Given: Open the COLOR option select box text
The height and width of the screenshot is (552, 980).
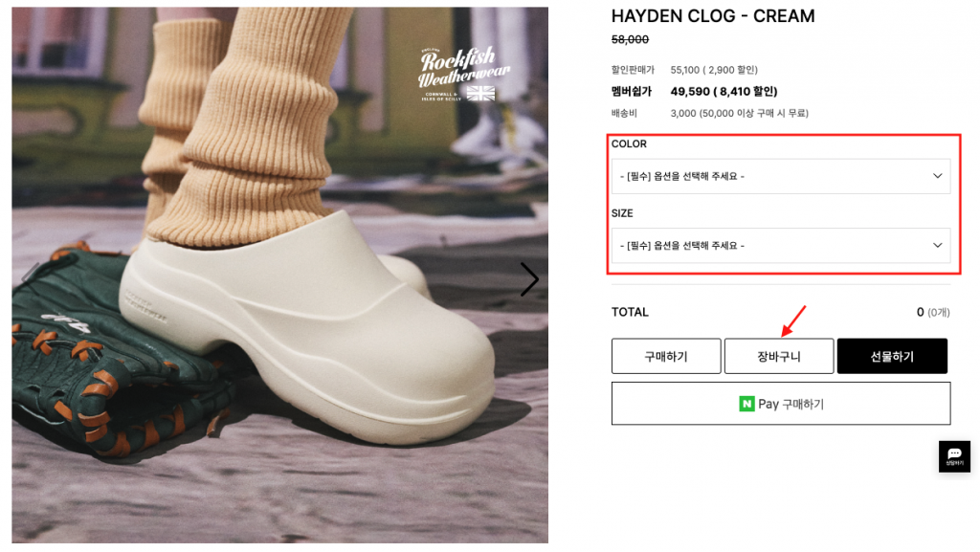Looking at the screenshot, I should (x=681, y=176).
